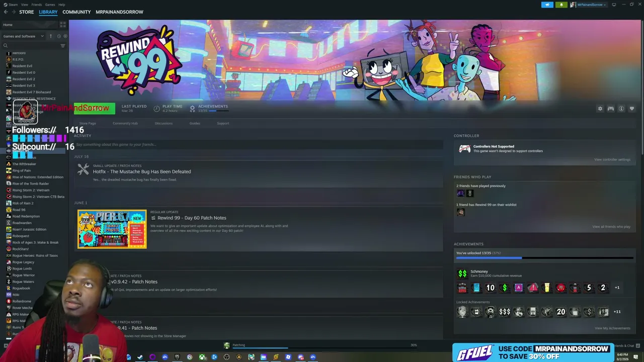
Task: Toggle the recent-activity clock sort icon
Action: (58, 36)
